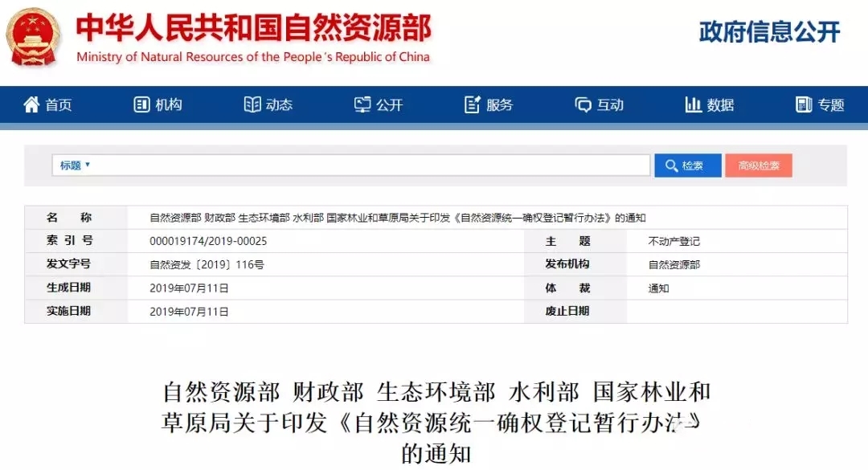Click the 公开 monitor icon
This screenshot has width=868, height=470.
point(362,104)
